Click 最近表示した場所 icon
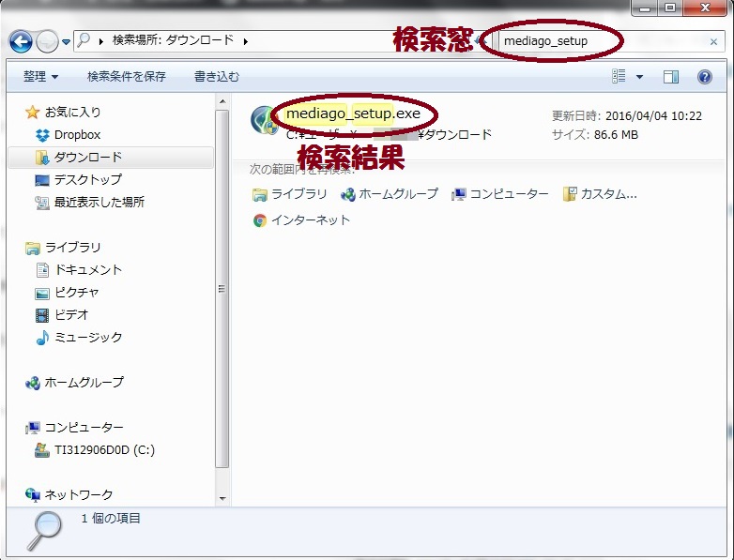This screenshot has width=734, height=560. pos(42,203)
